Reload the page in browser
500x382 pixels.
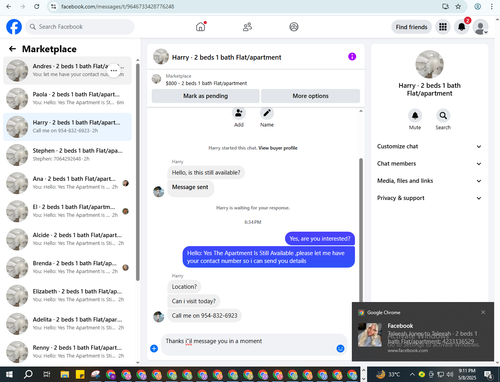point(37,6)
